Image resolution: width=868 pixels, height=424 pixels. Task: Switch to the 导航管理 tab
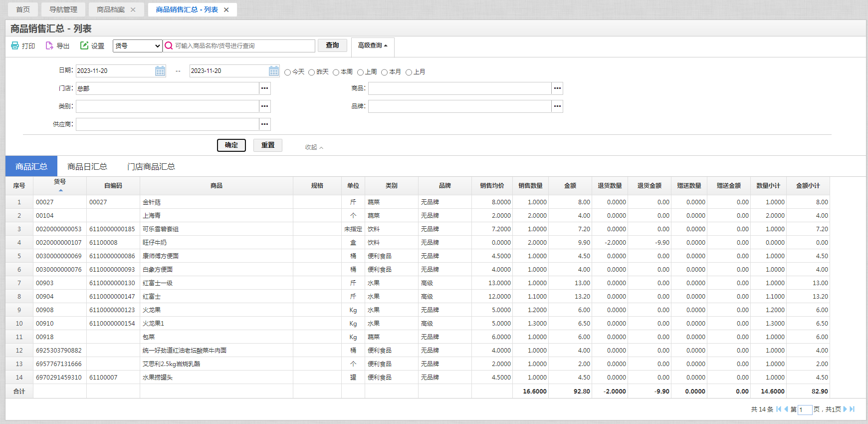[x=63, y=9]
